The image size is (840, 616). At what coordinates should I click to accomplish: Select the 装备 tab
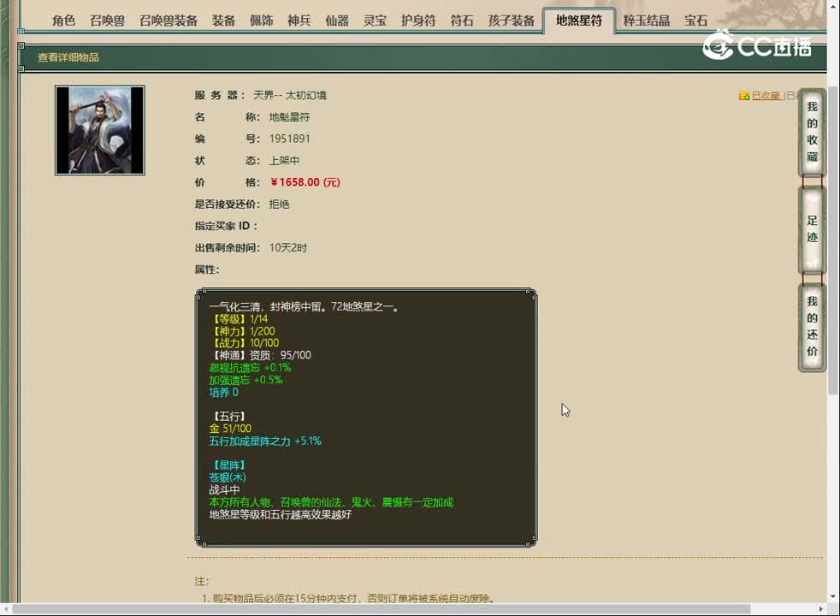click(223, 21)
